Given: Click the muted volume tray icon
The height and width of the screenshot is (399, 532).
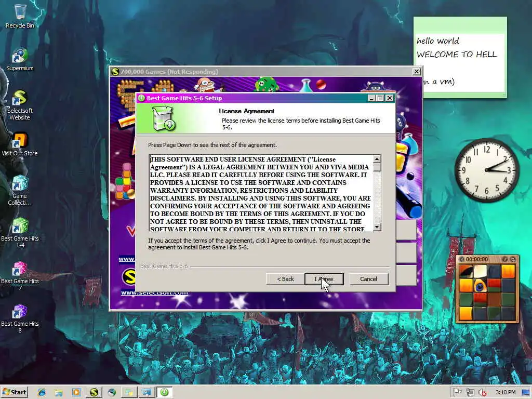Looking at the screenshot, I should pyautogui.click(x=482, y=393).
